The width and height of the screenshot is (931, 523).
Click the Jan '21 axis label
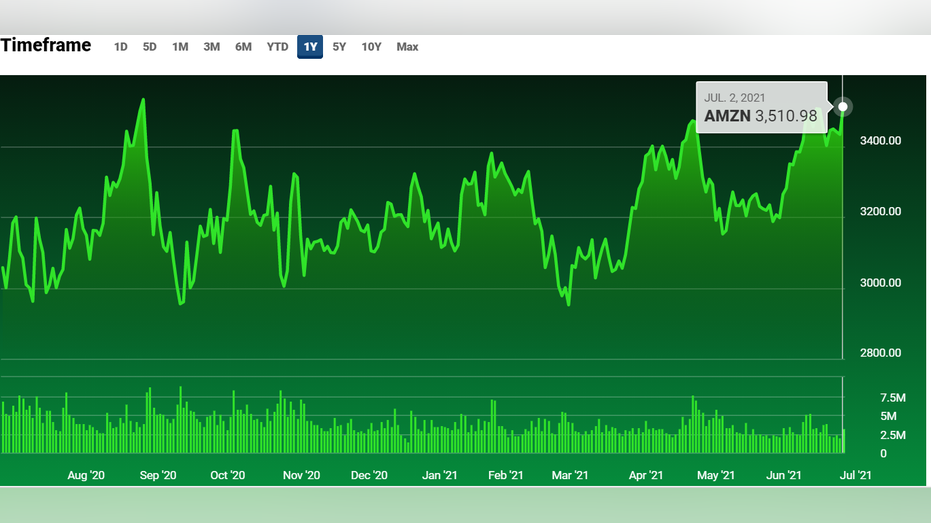pos(439,476)
